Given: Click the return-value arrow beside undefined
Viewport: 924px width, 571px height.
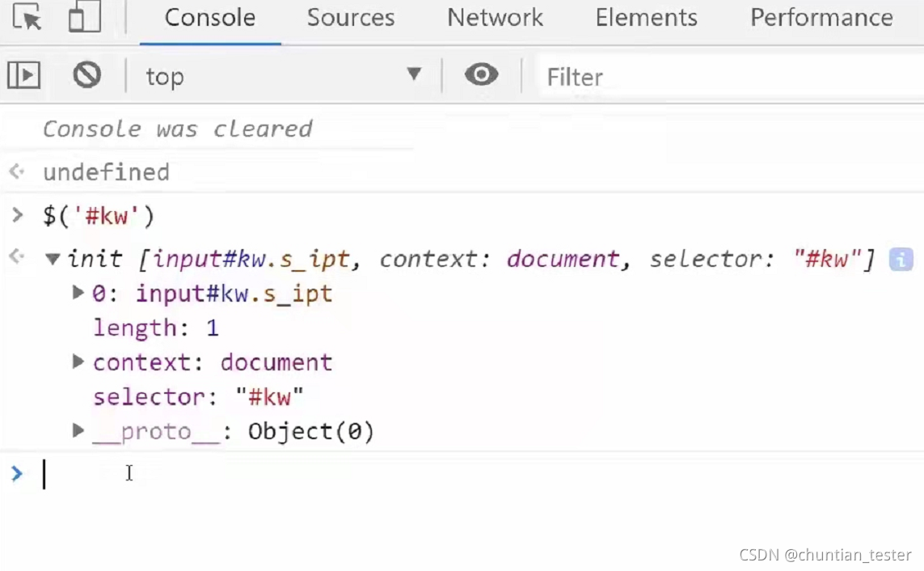Looking at the screenshot, I should point(18,171).
